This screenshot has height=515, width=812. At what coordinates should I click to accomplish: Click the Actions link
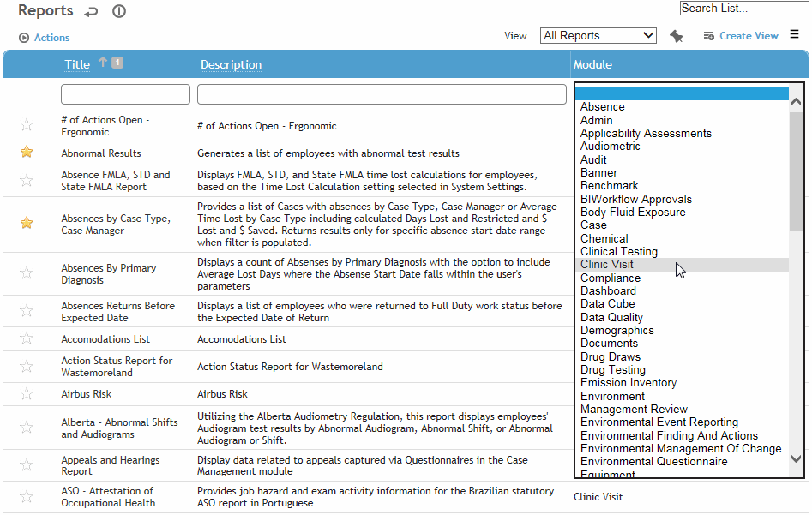51,38
